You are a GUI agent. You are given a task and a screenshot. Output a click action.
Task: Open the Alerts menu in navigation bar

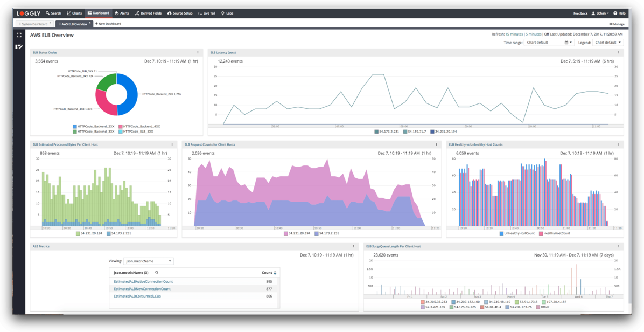click(x=122, y=13)
